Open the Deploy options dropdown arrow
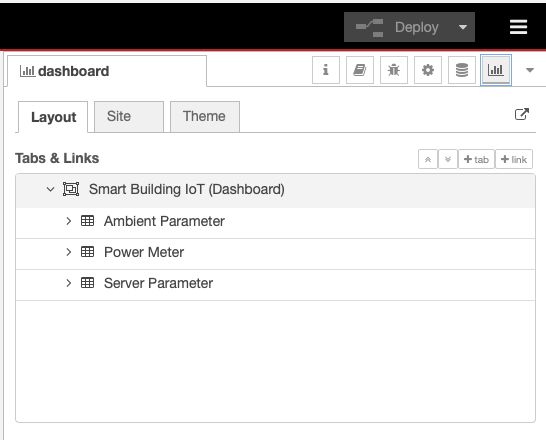 (463, 27)
